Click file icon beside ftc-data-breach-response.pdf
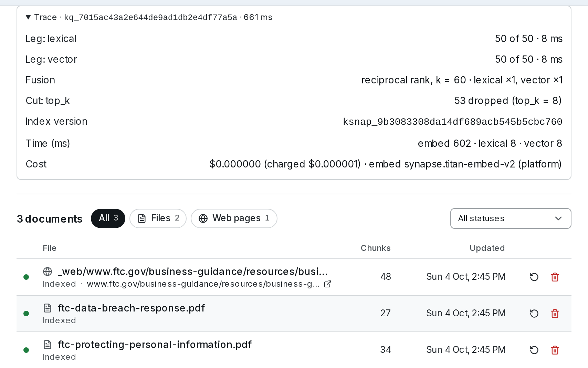This screenshot has height=368, width=588. [x=48, y=308]
